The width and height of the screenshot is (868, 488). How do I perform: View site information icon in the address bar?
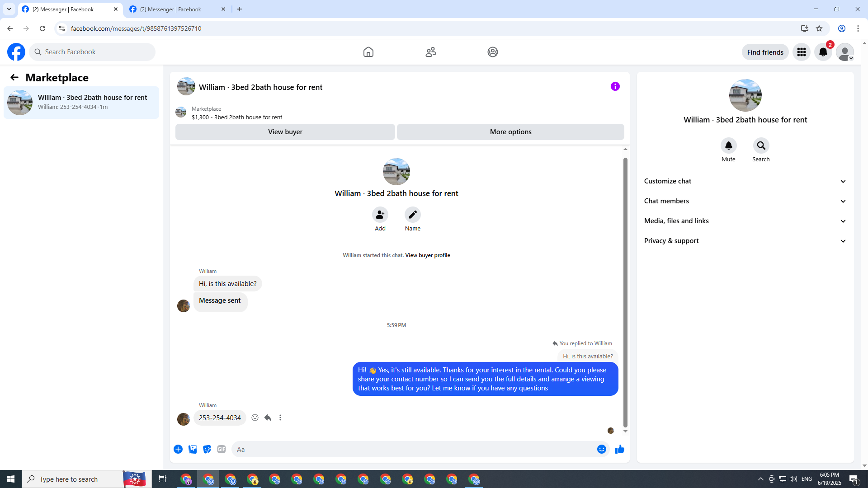coord(62,28)
